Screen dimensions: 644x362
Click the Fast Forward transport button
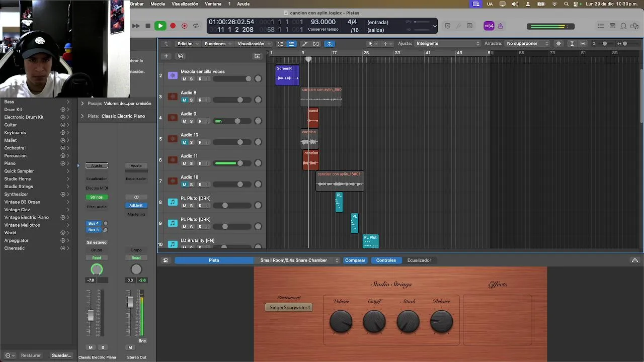(136, 26)
